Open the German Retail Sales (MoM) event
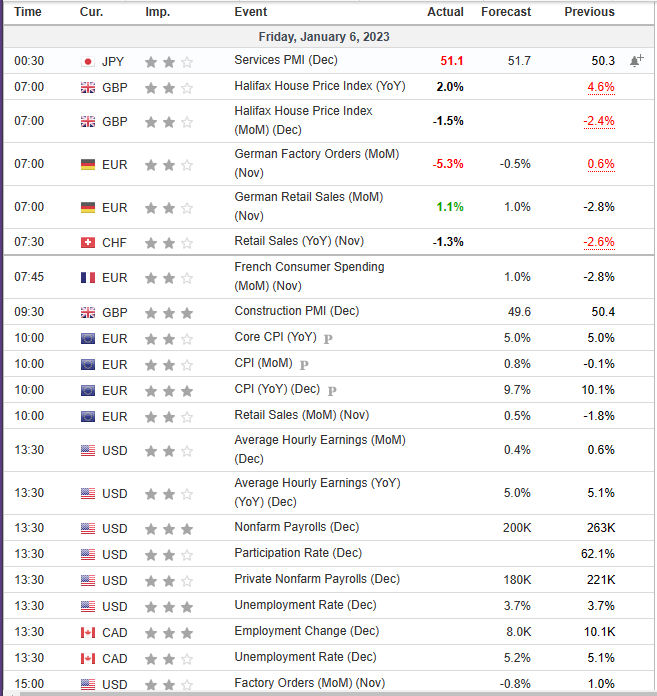Image resolution: width=657 pixels, height=696 pixels. [x=308, y=206]
